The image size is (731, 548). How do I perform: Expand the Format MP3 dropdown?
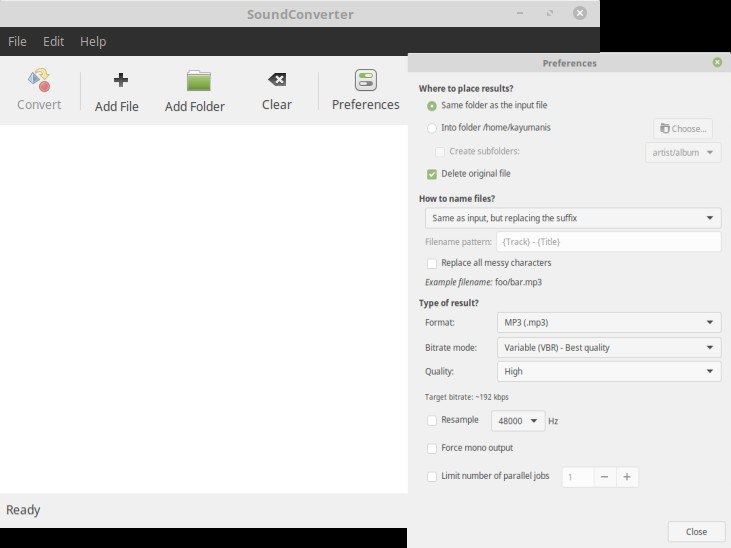click(609, 322)
